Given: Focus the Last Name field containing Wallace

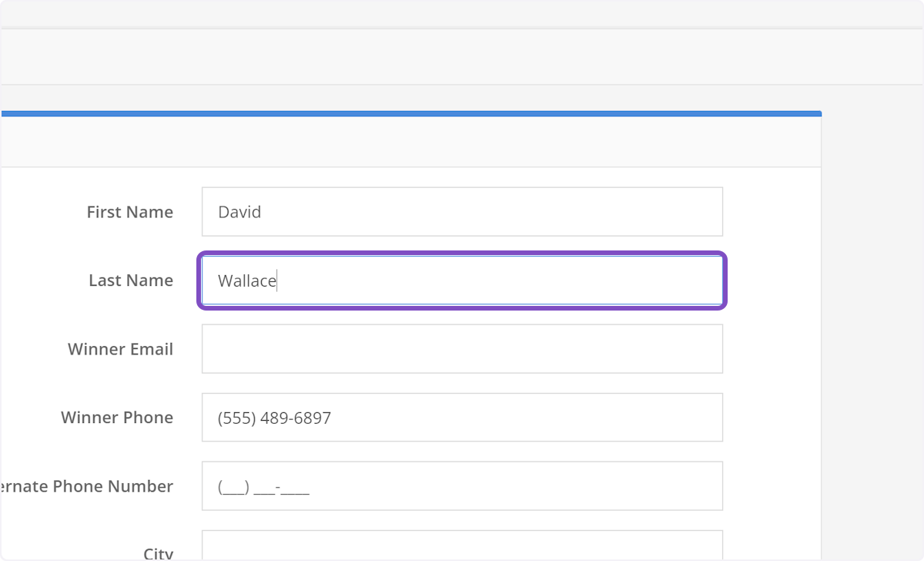Looking at the screenshot, I should pyautogui.click(x=462, y=280).
